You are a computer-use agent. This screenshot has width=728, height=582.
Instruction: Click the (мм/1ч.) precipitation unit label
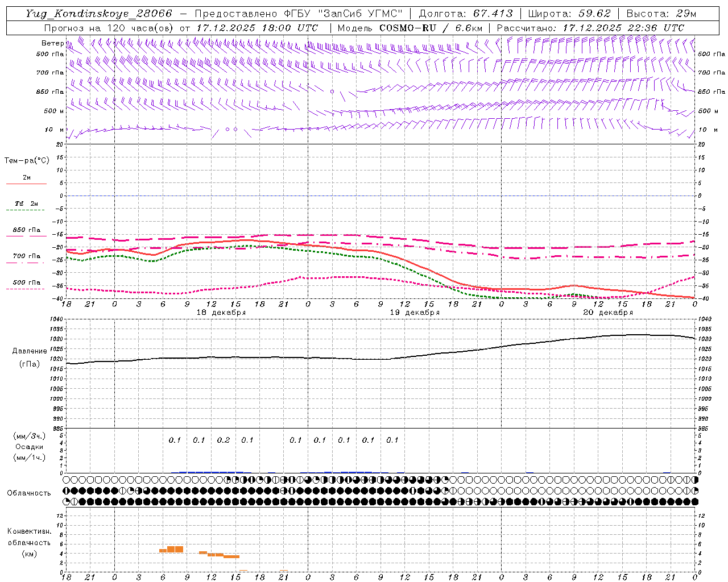coord(29,458)
